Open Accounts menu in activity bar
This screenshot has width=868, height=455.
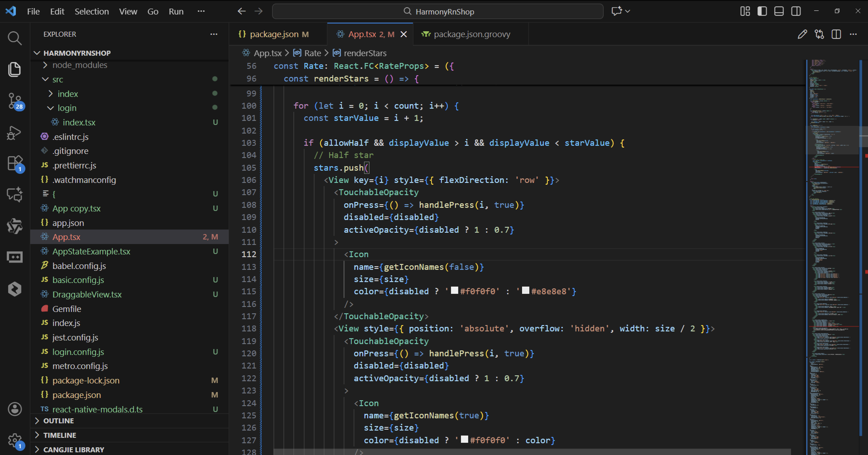[14, 409]
